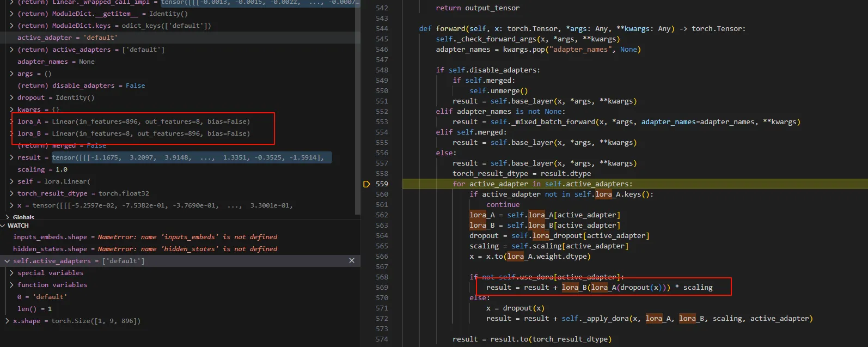Expand the (return) active_adapters variable

click(x=12, y=50)
